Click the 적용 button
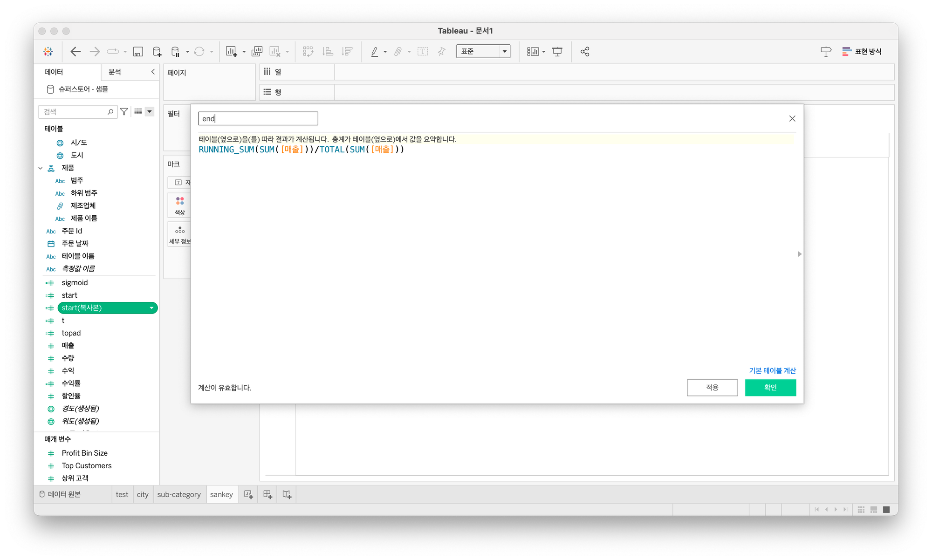 [712, 388]
